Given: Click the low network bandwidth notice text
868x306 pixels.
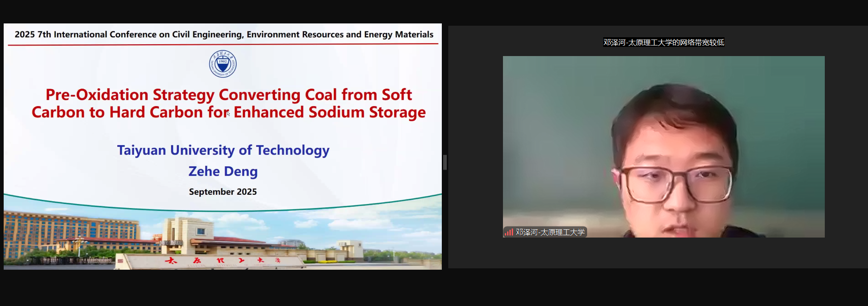Looking at the screenshot, I should [x=663, y=42].
